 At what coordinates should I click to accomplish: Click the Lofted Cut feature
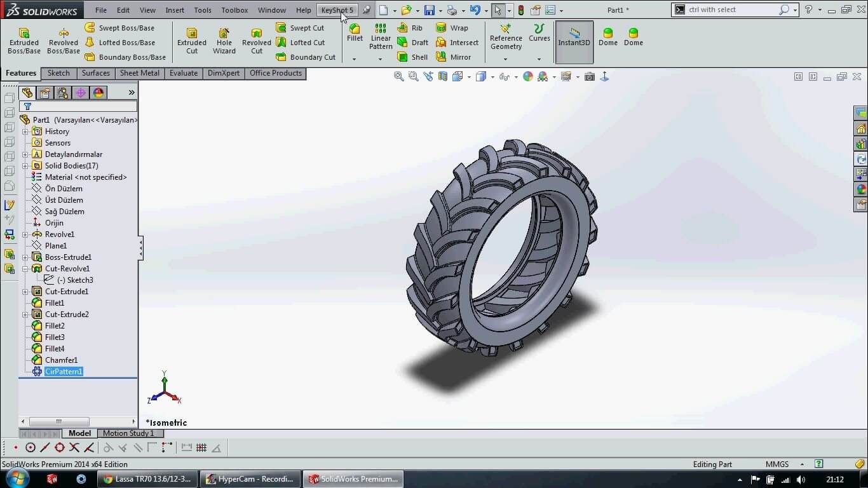(300, 43)
